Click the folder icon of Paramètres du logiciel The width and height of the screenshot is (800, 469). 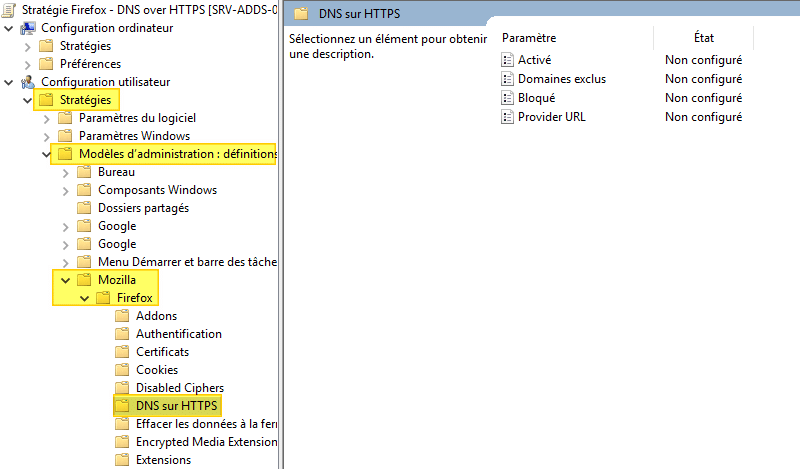[x=65, y=118]
